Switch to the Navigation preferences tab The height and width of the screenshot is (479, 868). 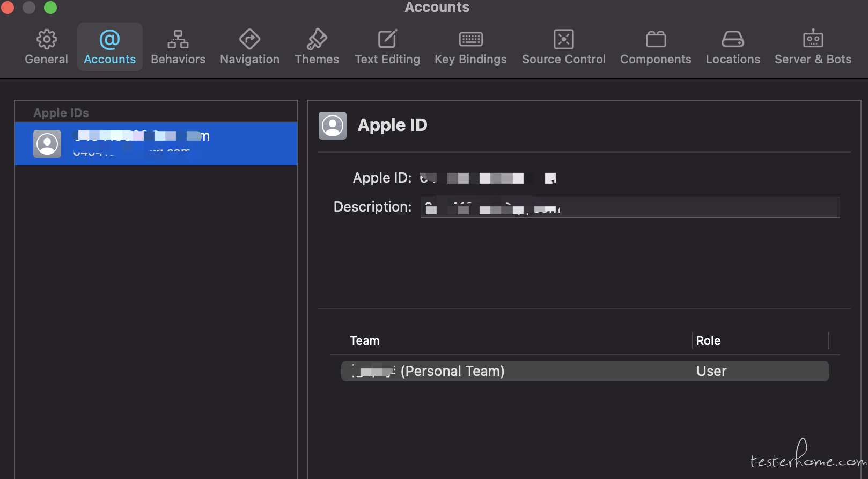(249, 47)
